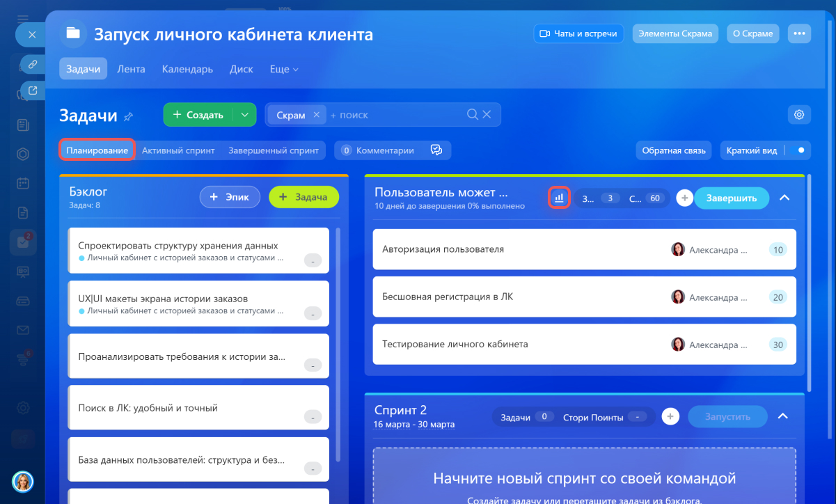Open the settings gear in tasks toolbar
The image size is (836, 504).
click(x=799, y=115)
